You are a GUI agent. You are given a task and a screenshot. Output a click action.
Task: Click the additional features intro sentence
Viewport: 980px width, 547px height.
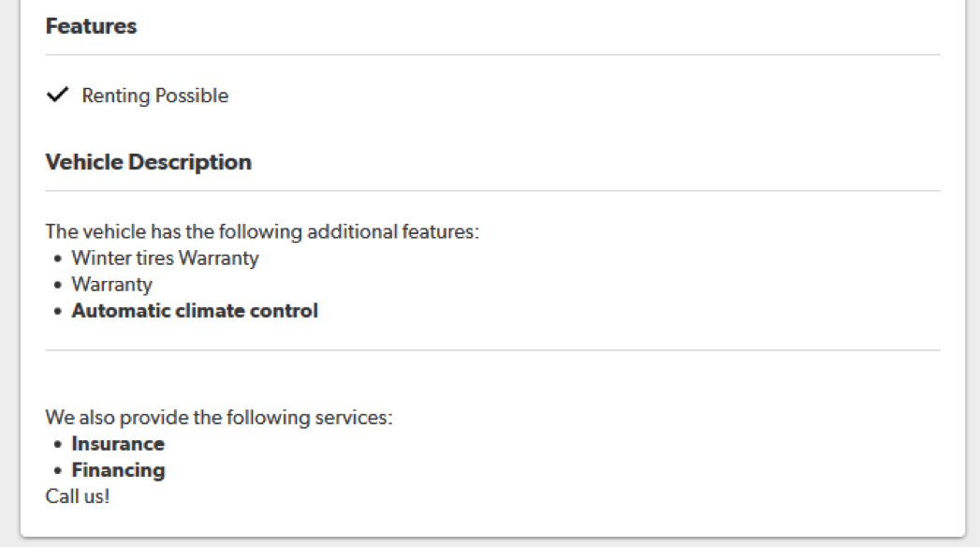pos(262,230)
